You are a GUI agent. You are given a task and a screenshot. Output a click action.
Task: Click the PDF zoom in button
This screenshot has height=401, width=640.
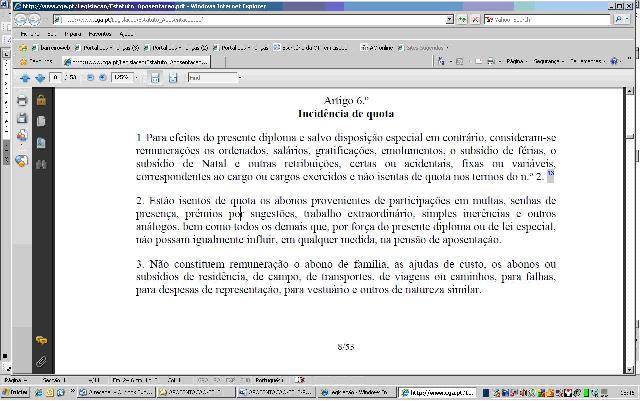coord(102,78)
